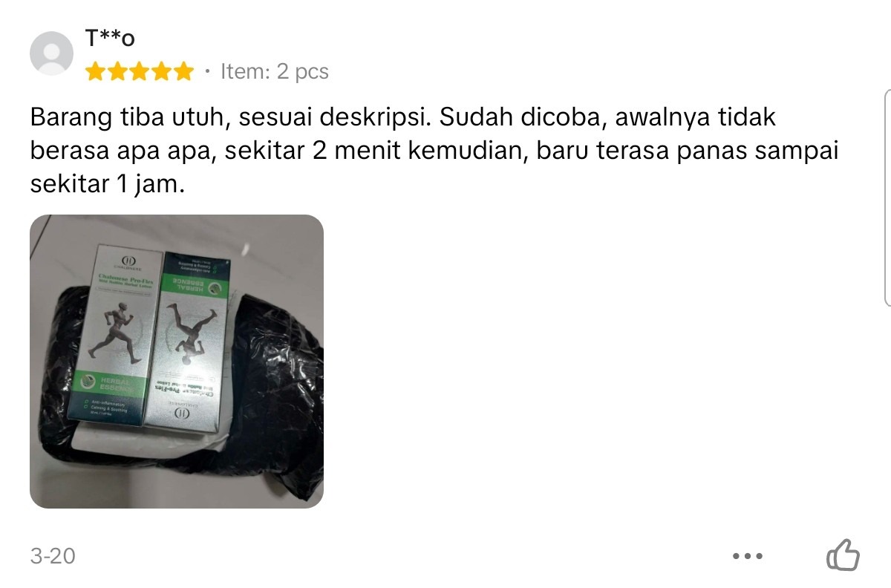
Task: Select the second yellow rating star
Action: (117, 72)
